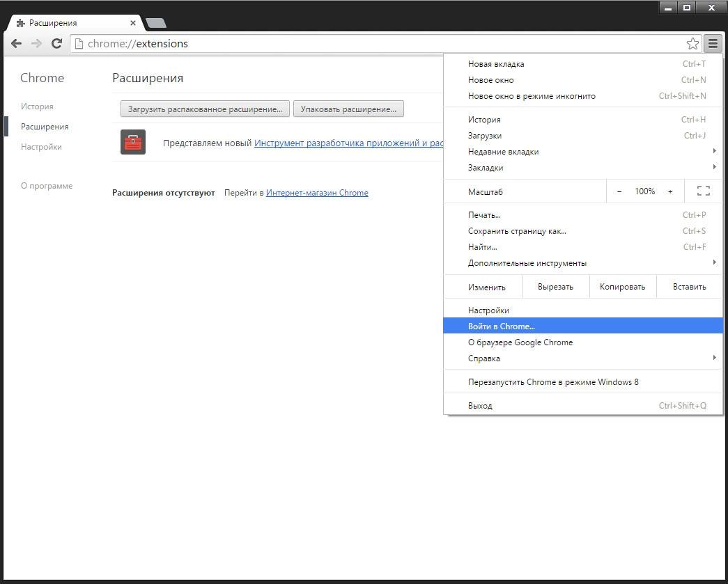
Task: Select Выход from the menu
Action: 583,405
